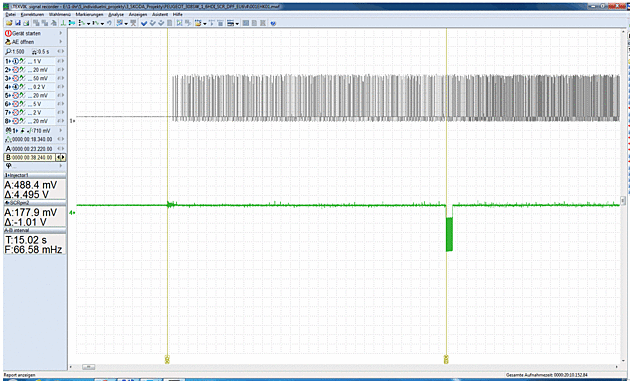Click the blue checkmark toolbar icon
Screen dimensions: 630x381
[144, 23]
